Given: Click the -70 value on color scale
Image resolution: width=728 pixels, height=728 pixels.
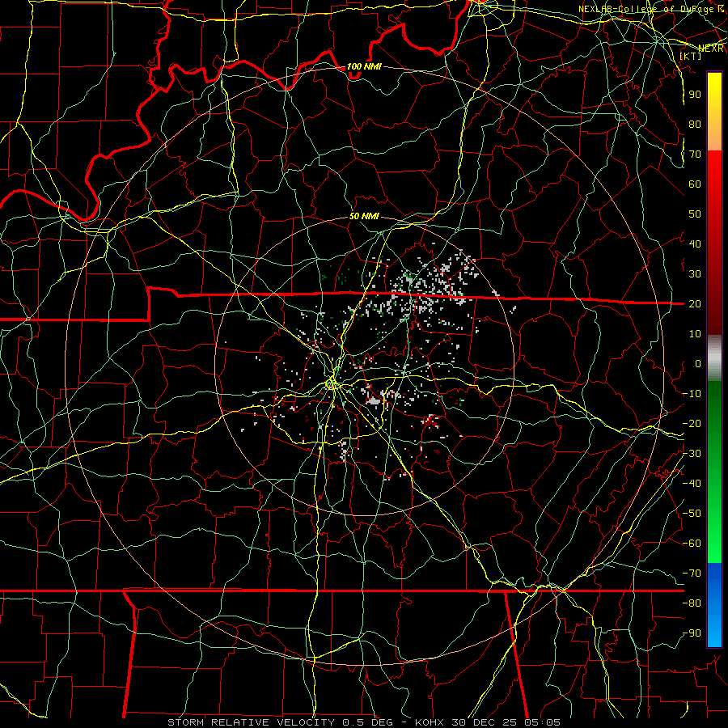Looking at the screenshot, I should pyautogui.click(x=692, y=574).
